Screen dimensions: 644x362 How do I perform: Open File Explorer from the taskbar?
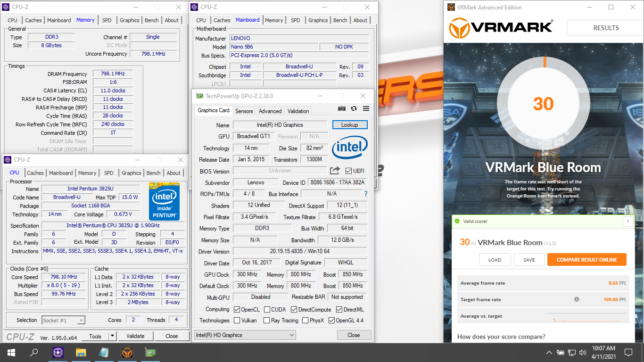click(81, 352)
